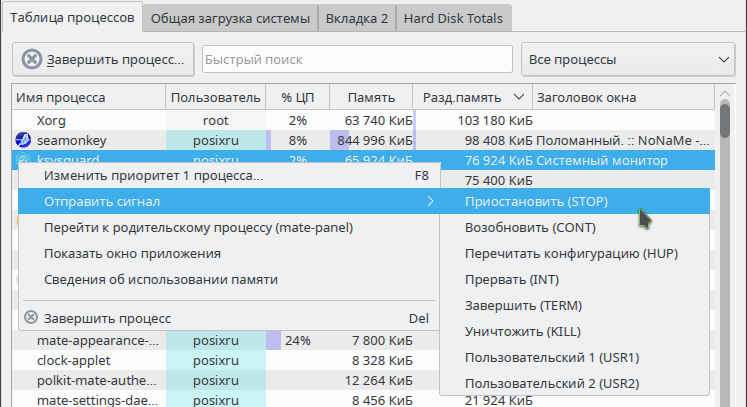
Task: Click the seamonkey process icon
Action: (x=23, y=140)
